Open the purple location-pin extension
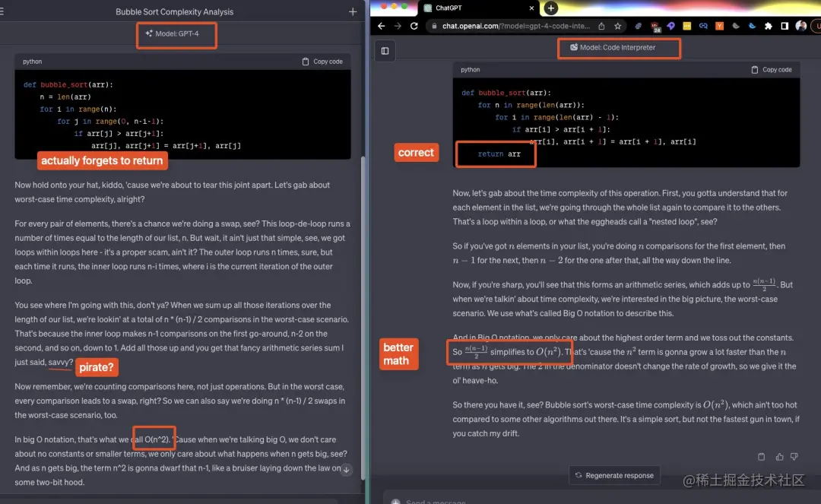Screen dimensions: 821x504 click(x=670, y=26)
